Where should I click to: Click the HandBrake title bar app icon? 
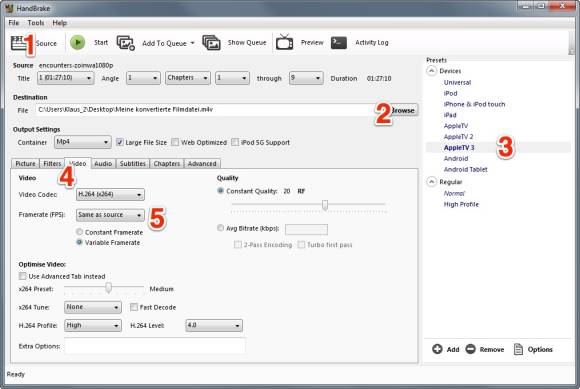click(x=9, y=8)
